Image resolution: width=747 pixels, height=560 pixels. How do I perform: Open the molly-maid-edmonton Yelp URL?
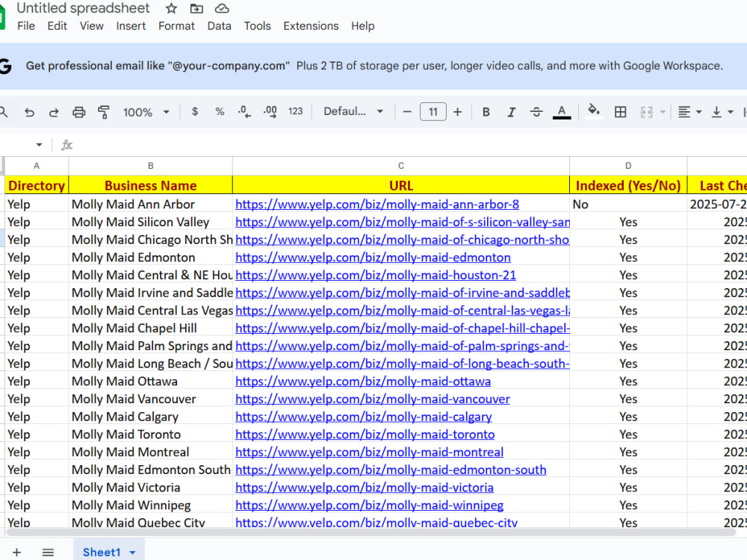click(373, 258)
